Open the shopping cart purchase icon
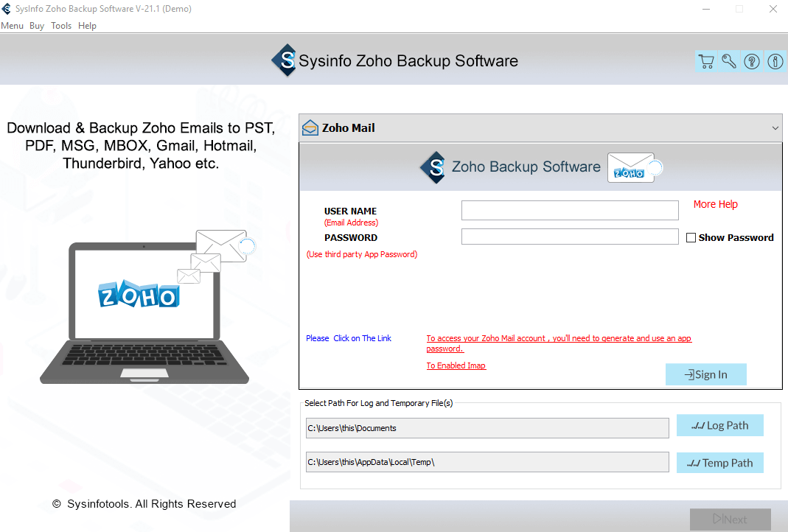 click(x=705, y=61)
